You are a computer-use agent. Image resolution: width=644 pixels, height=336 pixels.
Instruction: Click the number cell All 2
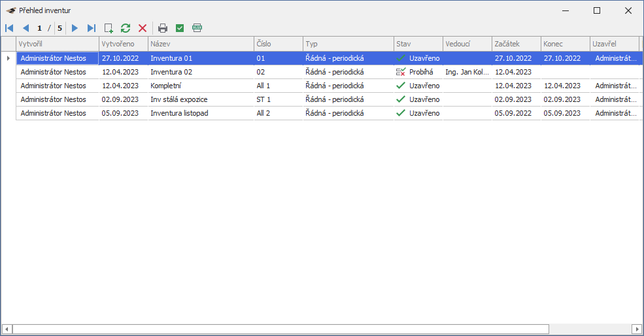tap(279, 113)
